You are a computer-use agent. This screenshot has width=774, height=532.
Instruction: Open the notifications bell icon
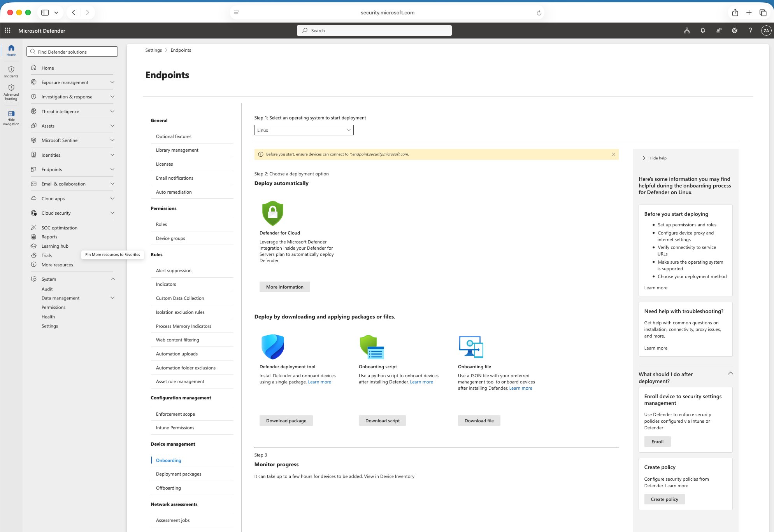click(703, 30)
